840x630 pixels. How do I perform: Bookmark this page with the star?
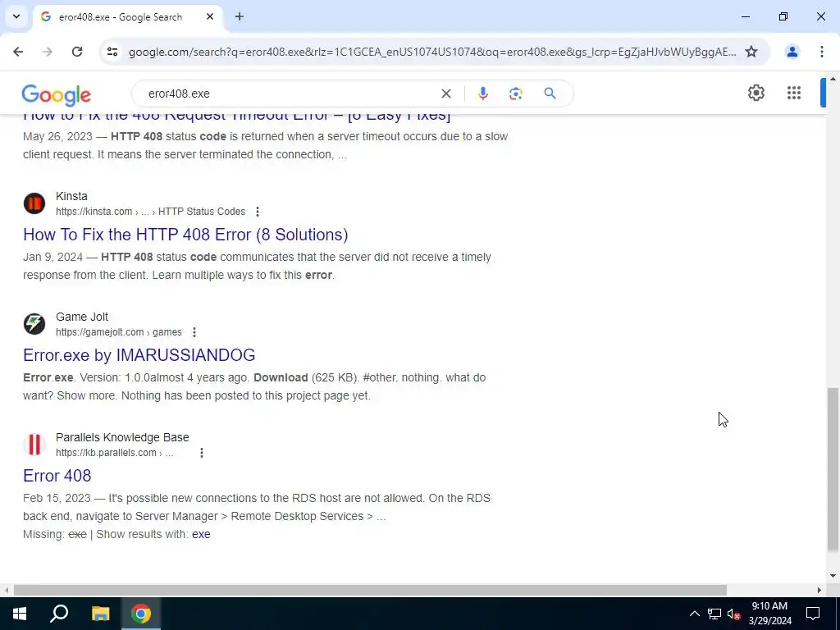(x=751, y=52)
